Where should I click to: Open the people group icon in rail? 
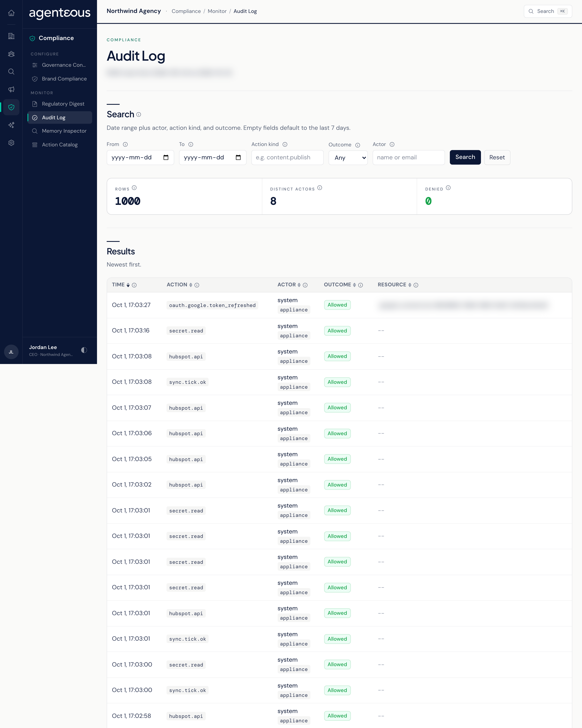(11, 54)
